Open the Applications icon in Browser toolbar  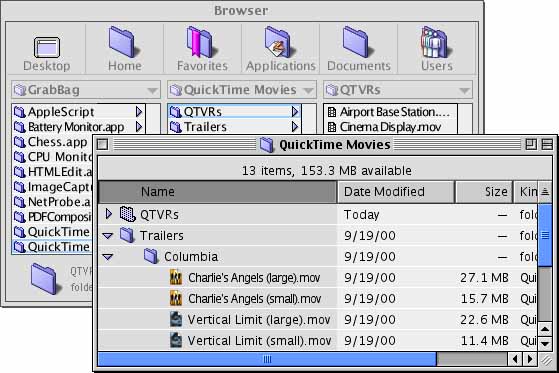tap(281, 49)
